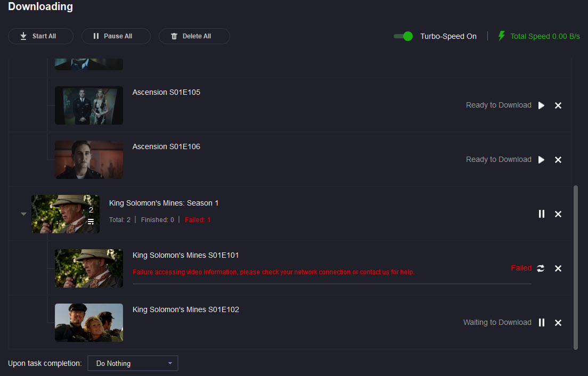Image resolution: width=588 pixels, height=376 pixels.
Task: Remove King Solomon's Mines S01E102 from list
Action: (558, 322)
